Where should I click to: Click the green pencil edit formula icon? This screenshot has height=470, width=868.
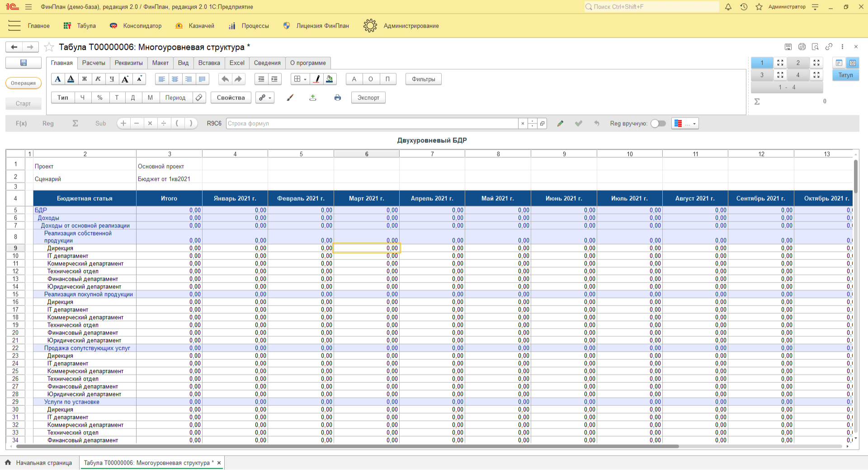pos(560,123)
